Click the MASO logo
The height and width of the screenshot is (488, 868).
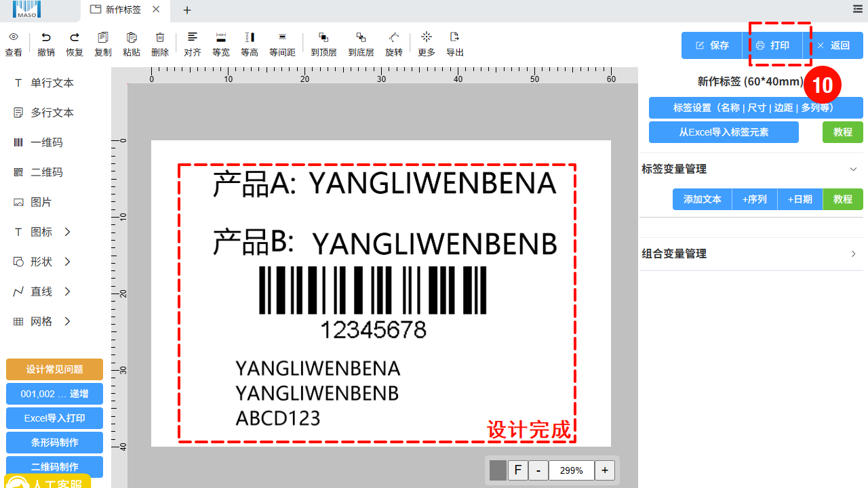tap(26, 9)
